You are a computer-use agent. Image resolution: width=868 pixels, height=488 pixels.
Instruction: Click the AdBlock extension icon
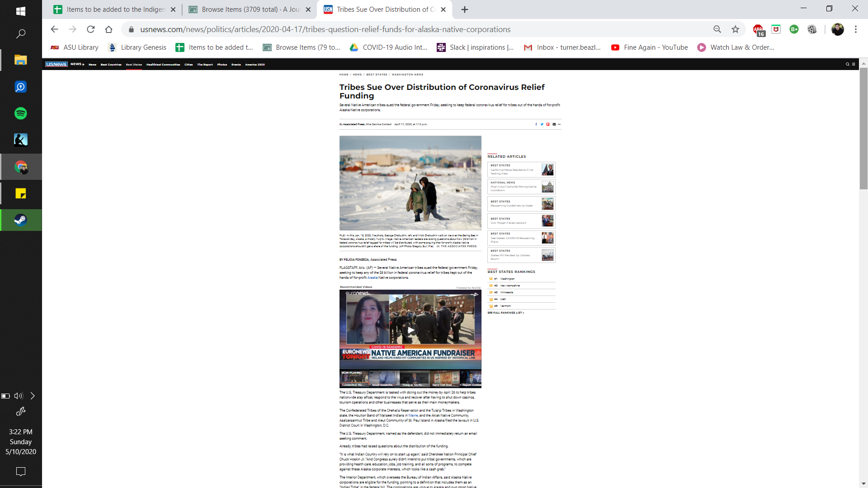pyautogui.click(x=758, y=29)
